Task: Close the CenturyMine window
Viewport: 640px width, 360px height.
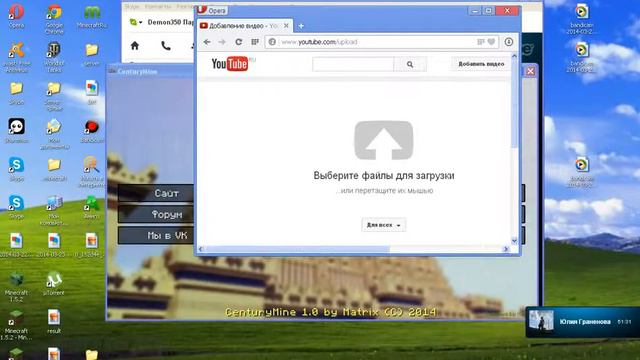Action: point(530,71)
